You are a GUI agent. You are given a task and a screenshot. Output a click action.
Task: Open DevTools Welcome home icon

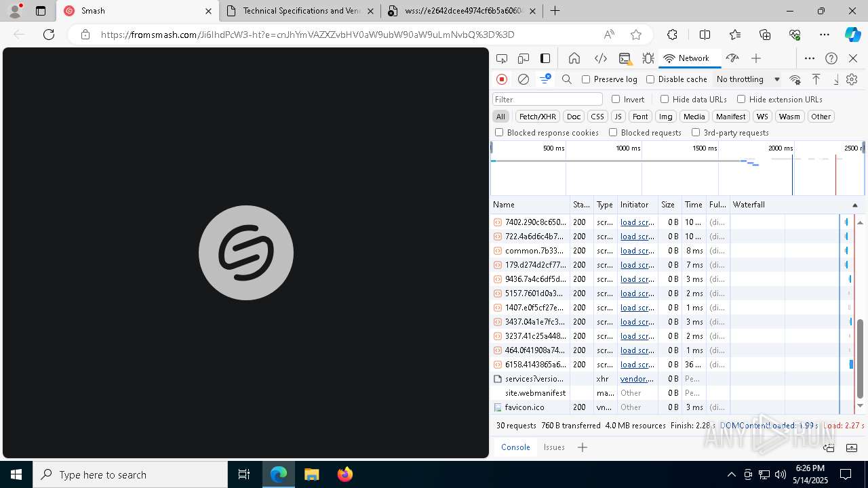pyautogui.click(x=574, y=58)
